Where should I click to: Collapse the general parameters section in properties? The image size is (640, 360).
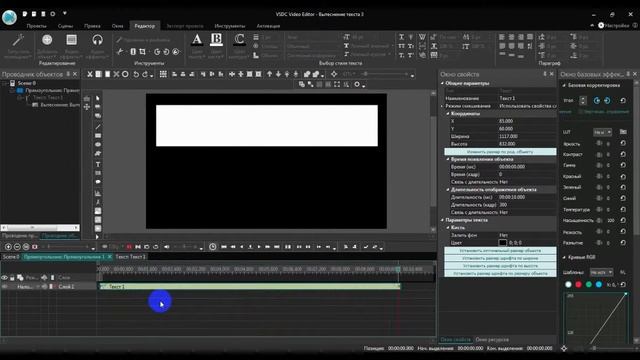442,83
